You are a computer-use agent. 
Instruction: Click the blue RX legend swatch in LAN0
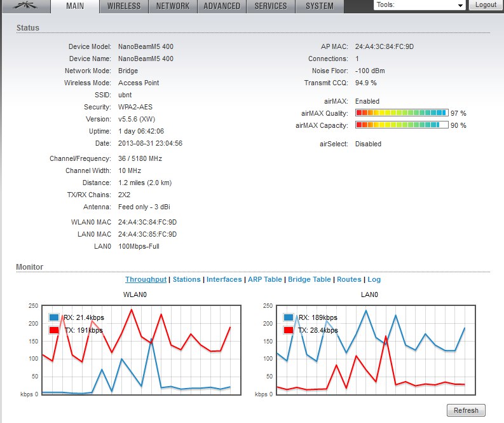tap(289, 317)
